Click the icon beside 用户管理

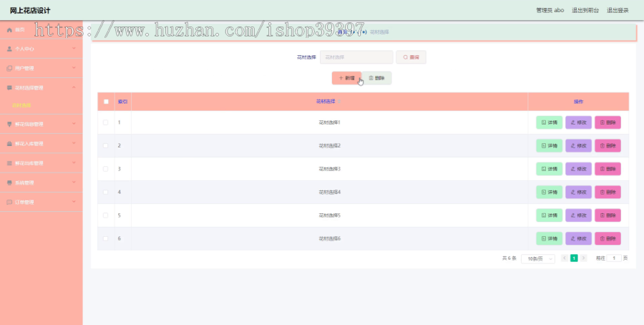pyautogui.click(x=9, y=68)
